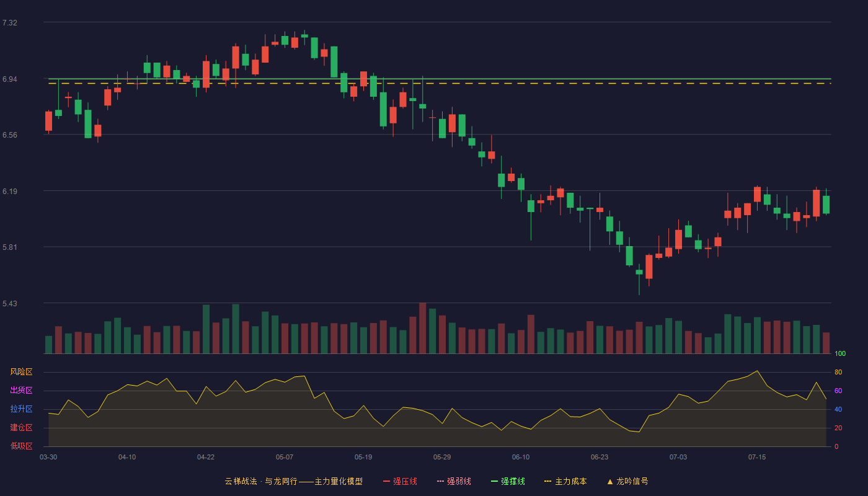Click the green 100 indicator scale label
This screenshot has width=868, height=496.
[x=840, y=354]
